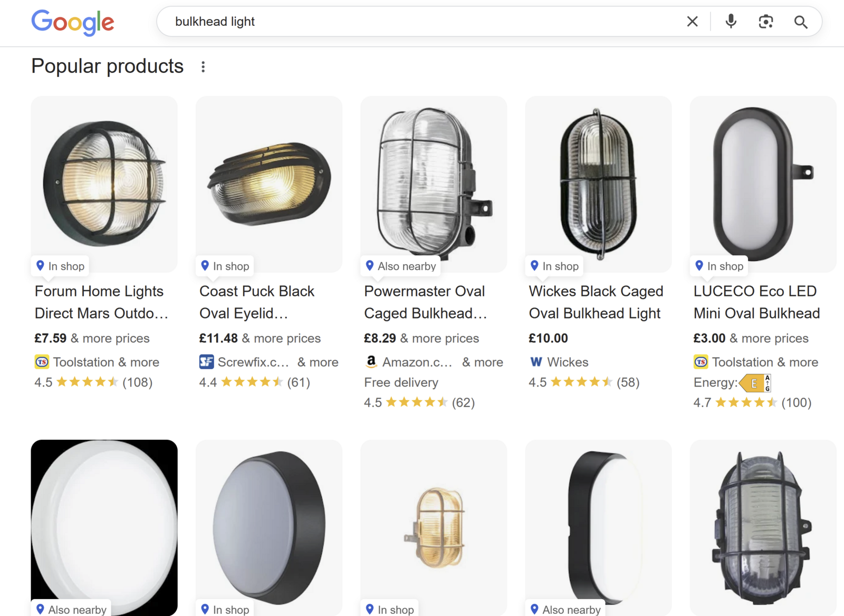Click the Amazon icon under Powermaster light
The width and height of the screenshot is (844, 616).
click(x=371, y=362)
